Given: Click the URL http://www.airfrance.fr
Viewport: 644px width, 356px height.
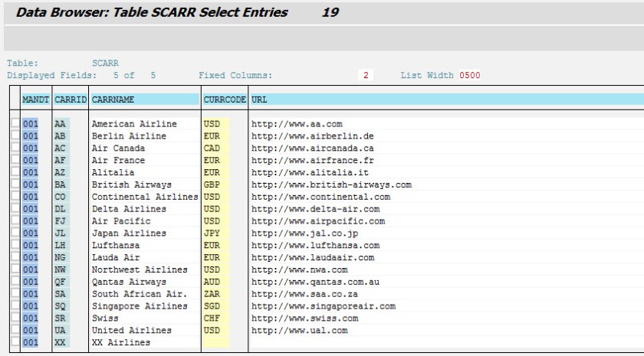Looking at the screenshot, I should coord(313,160).
